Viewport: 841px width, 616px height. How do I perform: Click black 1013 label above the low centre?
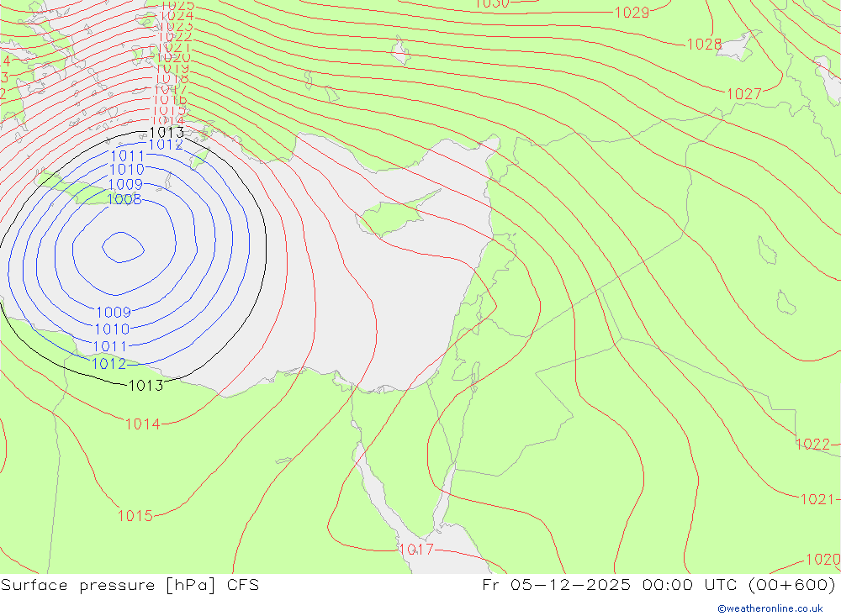[167, 132]
